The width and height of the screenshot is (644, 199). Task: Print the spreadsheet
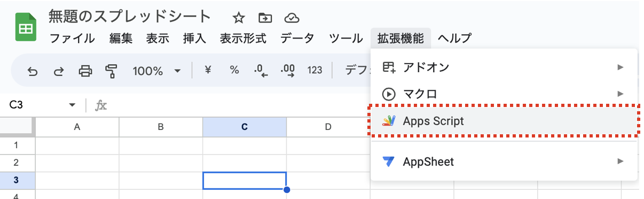tap(85, 71)
